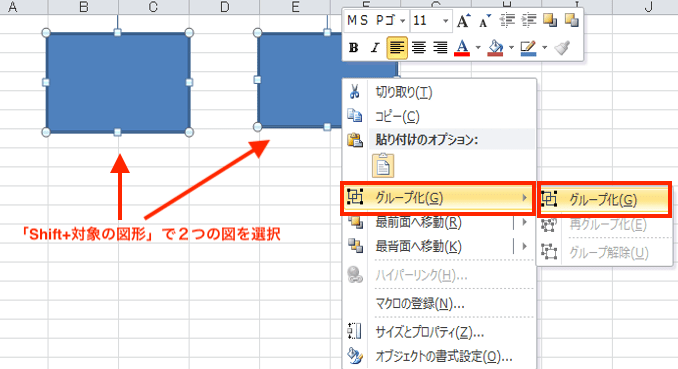Select the left blue rectangle shape
The height and width of the screenshot is (369, 678).
118,82
